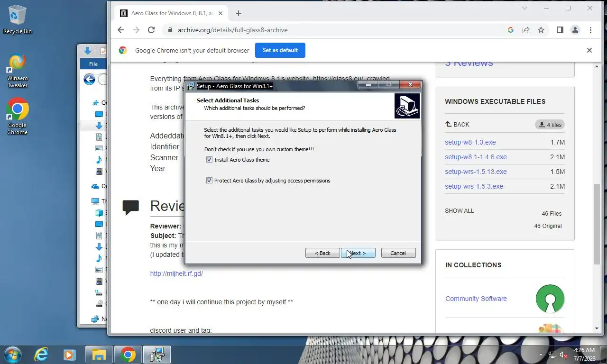Uncheck Protect Aero Glass by adjusting permissions
607x364 pixels.
click(209, 181)
